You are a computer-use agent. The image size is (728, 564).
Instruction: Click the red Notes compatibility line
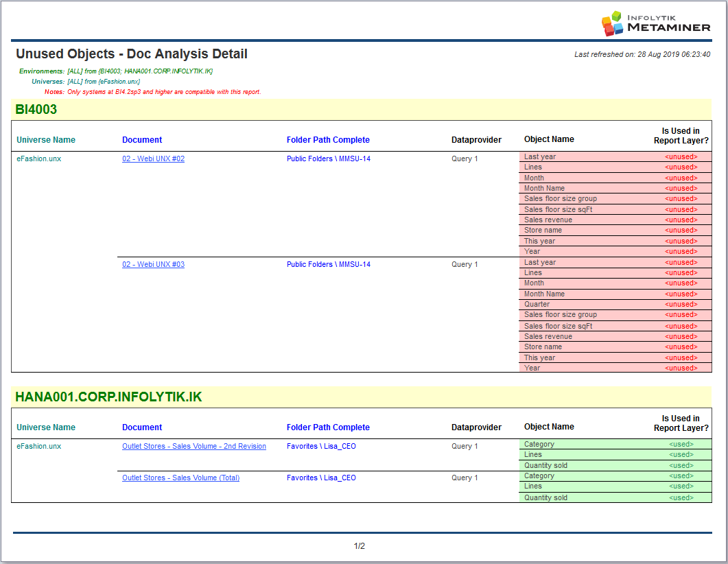153,92
